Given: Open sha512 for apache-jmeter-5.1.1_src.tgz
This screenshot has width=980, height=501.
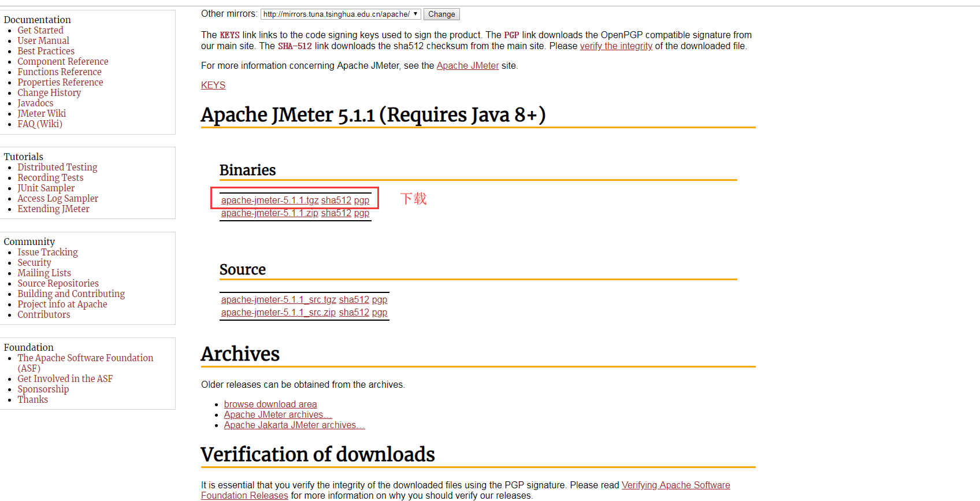Looking at the screenshot, I should coord(354,299).
